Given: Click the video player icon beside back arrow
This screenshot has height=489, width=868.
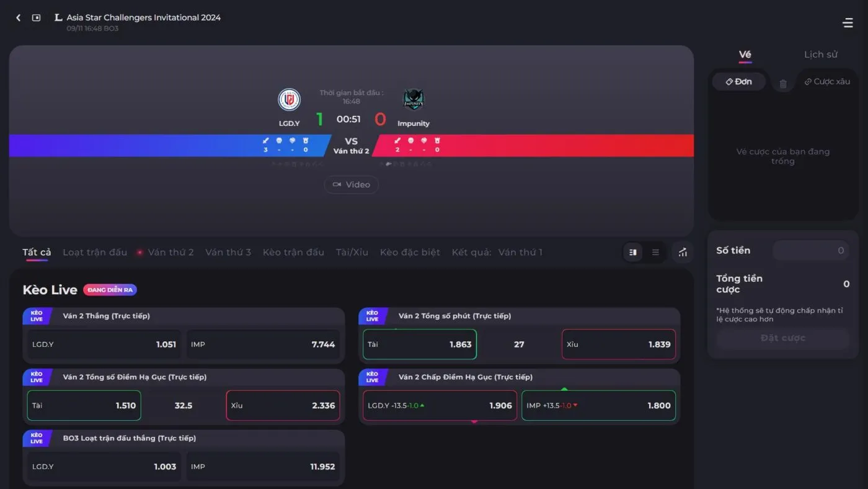Looking at the screenshot, I should pos(37,18).
